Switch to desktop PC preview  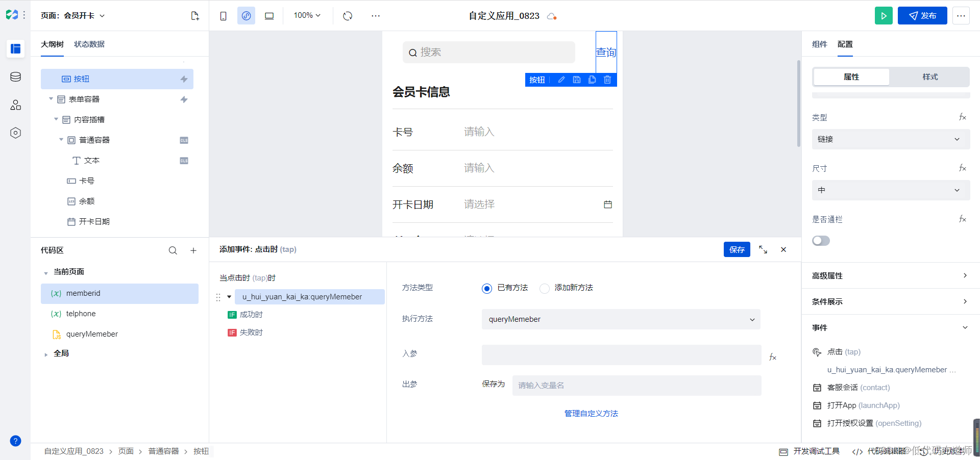pos(269,16)
